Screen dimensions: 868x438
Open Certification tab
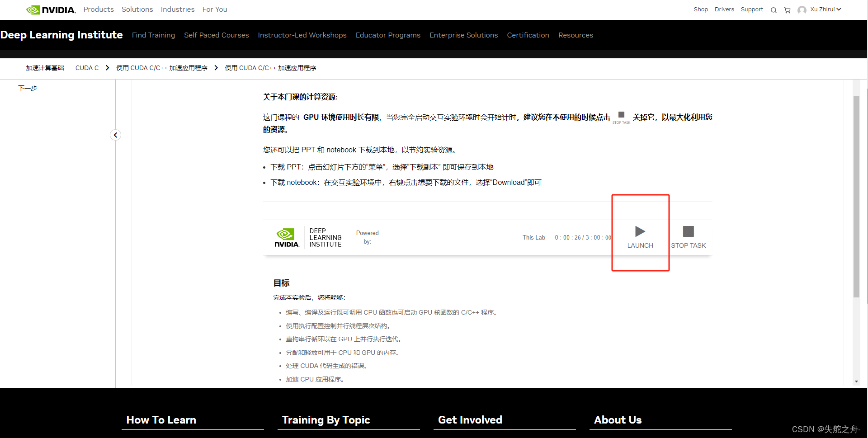[528, 35]
